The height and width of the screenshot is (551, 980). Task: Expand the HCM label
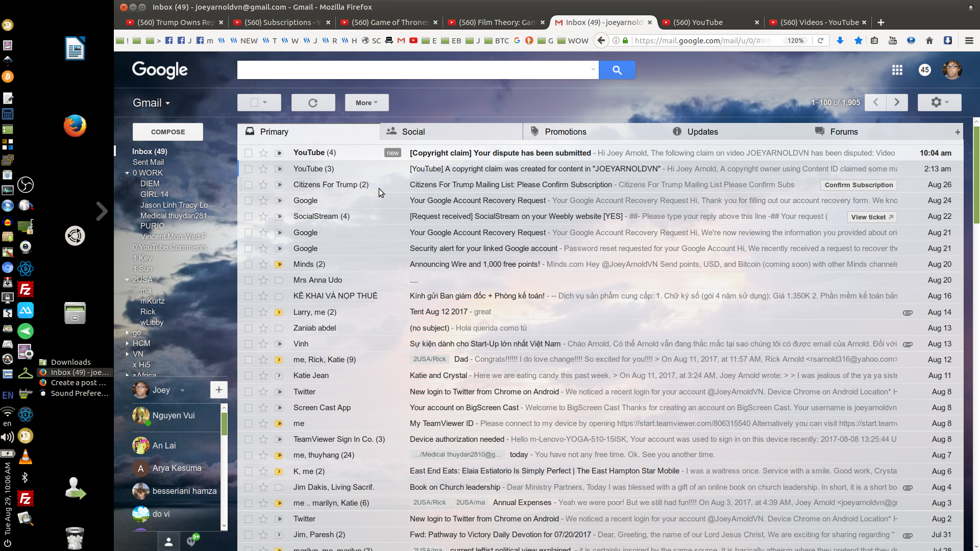click(127, 343)
